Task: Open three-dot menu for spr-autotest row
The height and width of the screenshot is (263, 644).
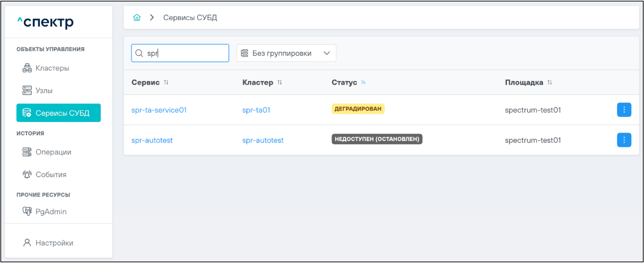Action: pos(624,140)
